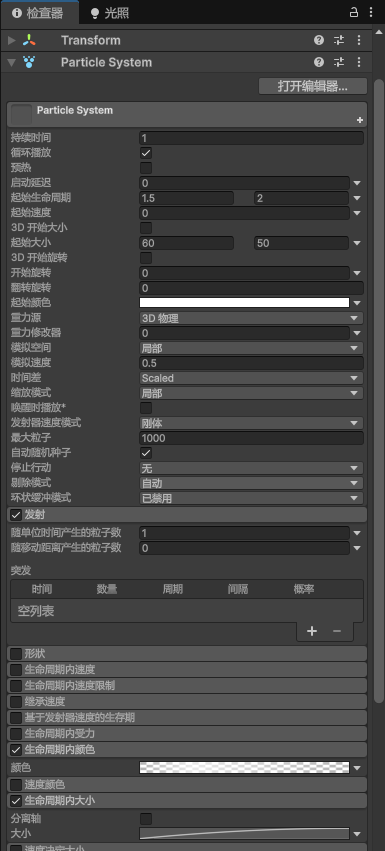Screen dimensions: 385x851
Task: Click the 速度颜色 module header
Action: coord(187,785)
